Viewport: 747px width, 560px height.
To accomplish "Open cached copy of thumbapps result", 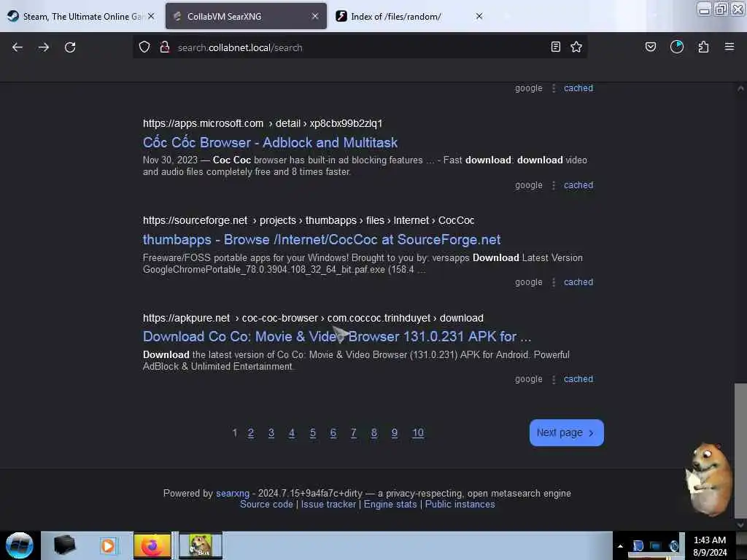I will pyautogui.click(x=578, y=282).
